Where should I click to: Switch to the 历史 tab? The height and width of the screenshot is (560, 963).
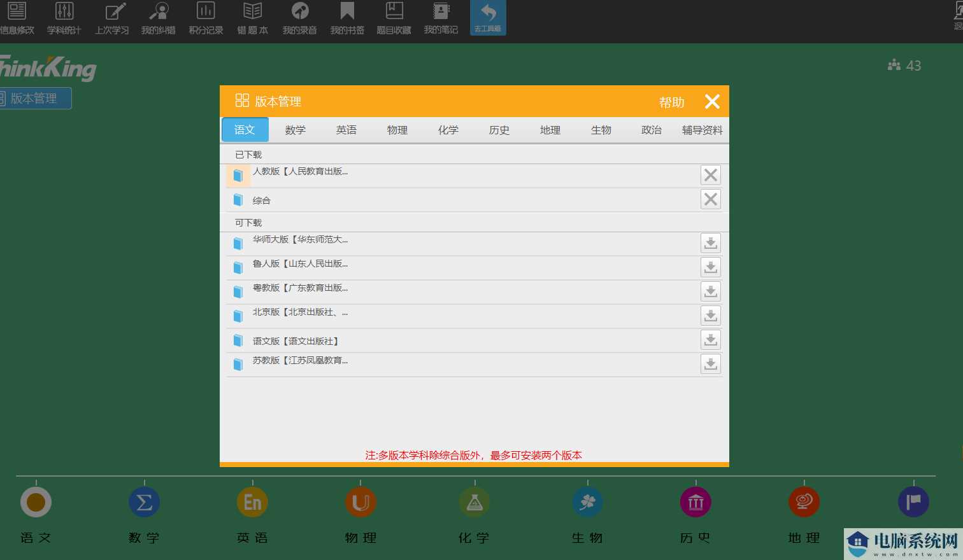click(x=499, y=130)
